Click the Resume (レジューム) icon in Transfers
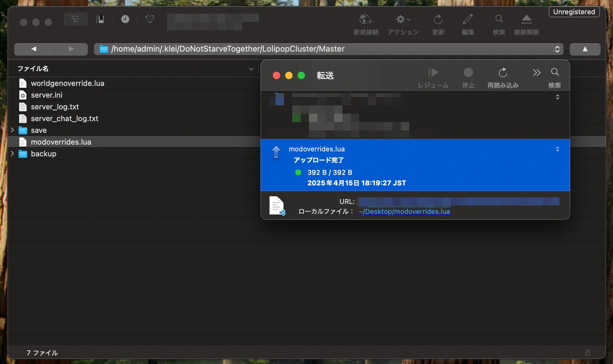The height and width of the screenshot is (364, 613). click(433, 72)
